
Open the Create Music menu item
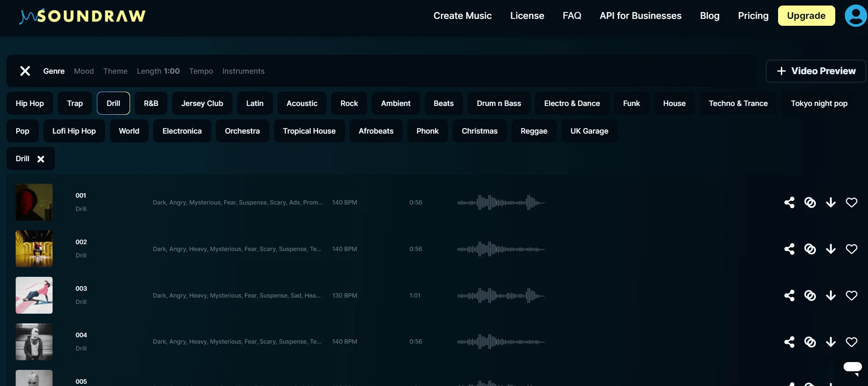pos(462,16)
